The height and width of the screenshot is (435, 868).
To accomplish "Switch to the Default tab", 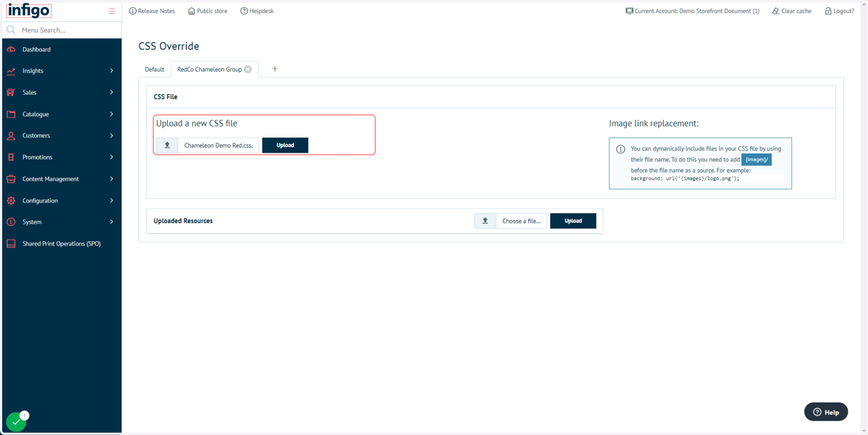I will 155,69.
